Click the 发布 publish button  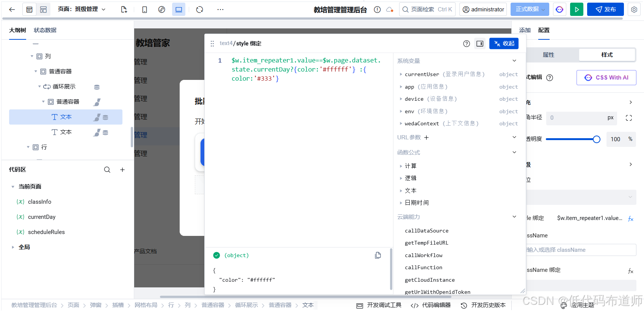tap(605, 9)
